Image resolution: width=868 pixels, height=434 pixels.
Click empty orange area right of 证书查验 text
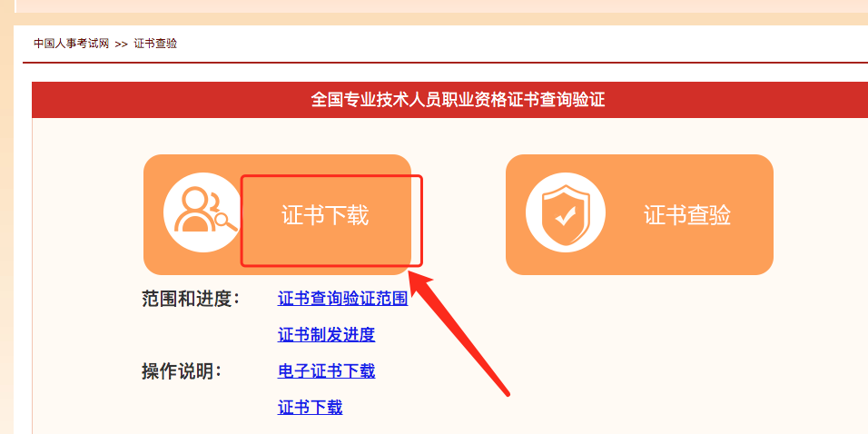click(752, 215)
